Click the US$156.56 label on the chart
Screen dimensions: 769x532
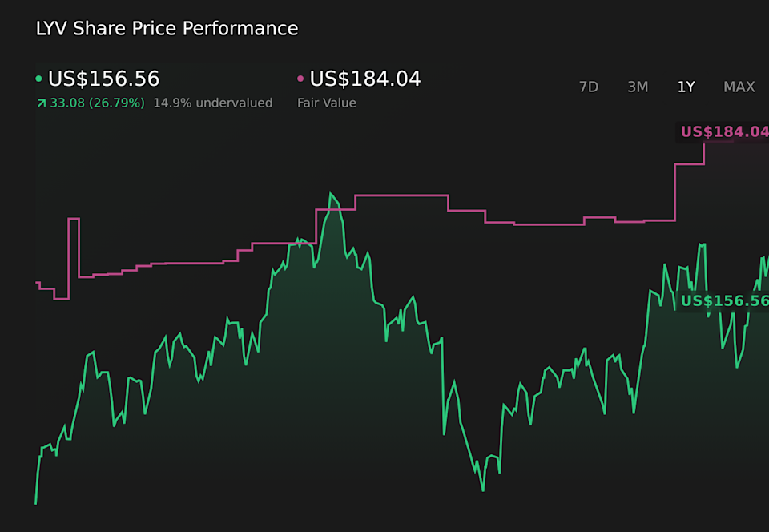tap(723, 301)
